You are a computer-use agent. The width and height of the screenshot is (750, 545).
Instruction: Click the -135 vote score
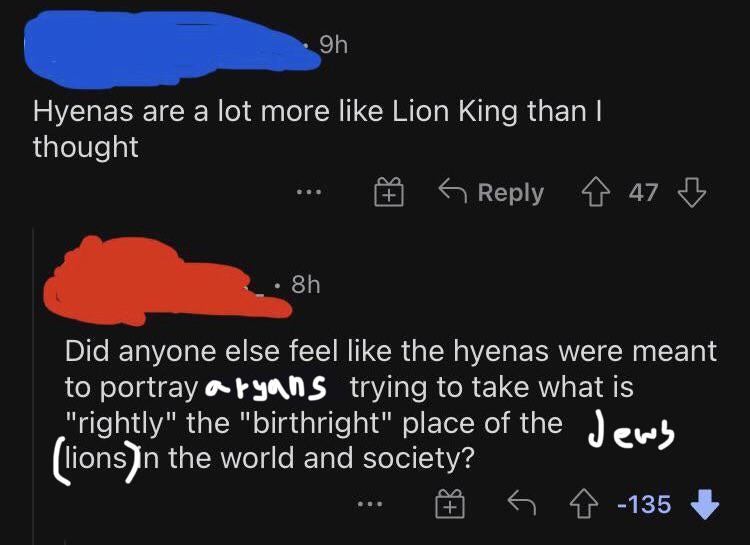pyautogui.click(x=643, y=505)
